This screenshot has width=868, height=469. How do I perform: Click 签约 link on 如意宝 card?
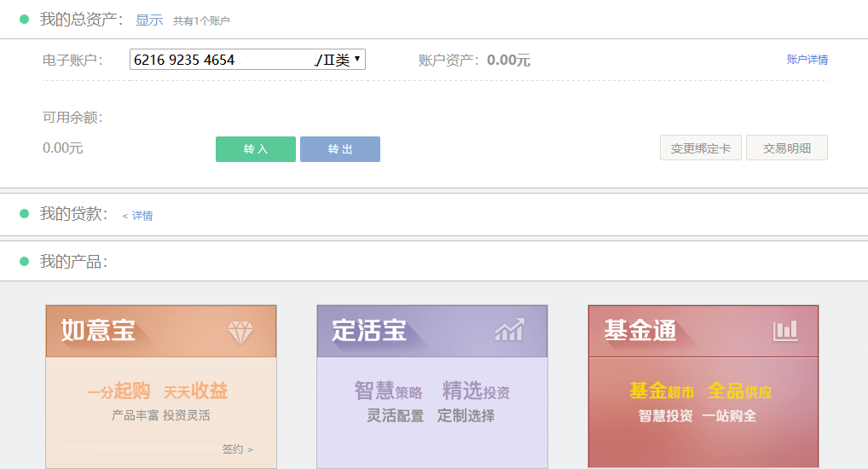pyautogui.click(x=238, y=449)
